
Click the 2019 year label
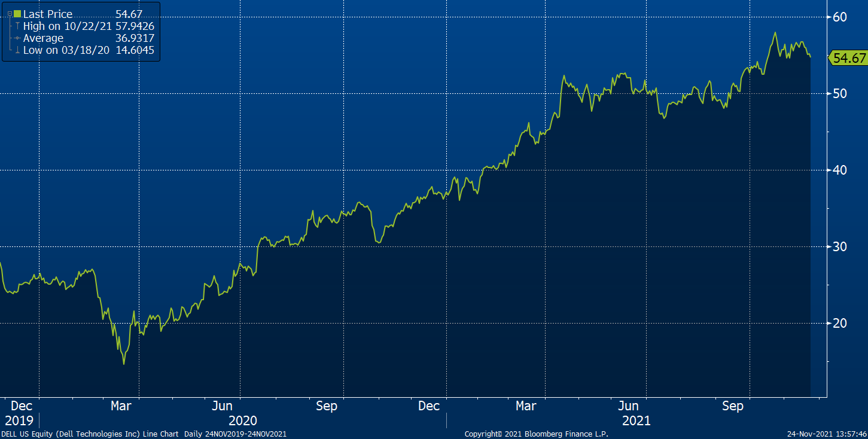19,420
